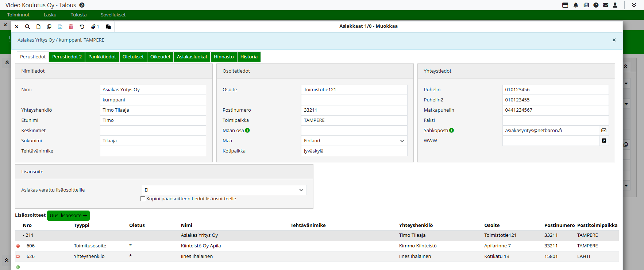Open attachments via paperclip icon

94,27
